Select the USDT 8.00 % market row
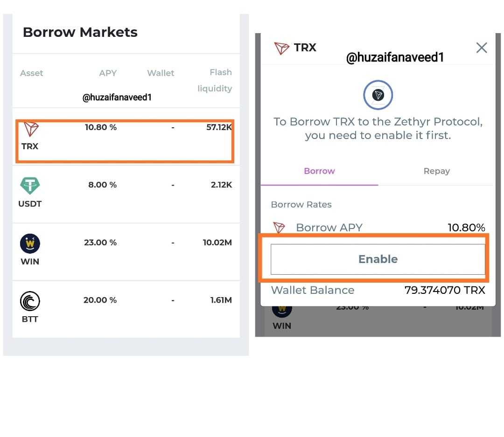Viewport: 504px width, 437px height. coord(126,194)
